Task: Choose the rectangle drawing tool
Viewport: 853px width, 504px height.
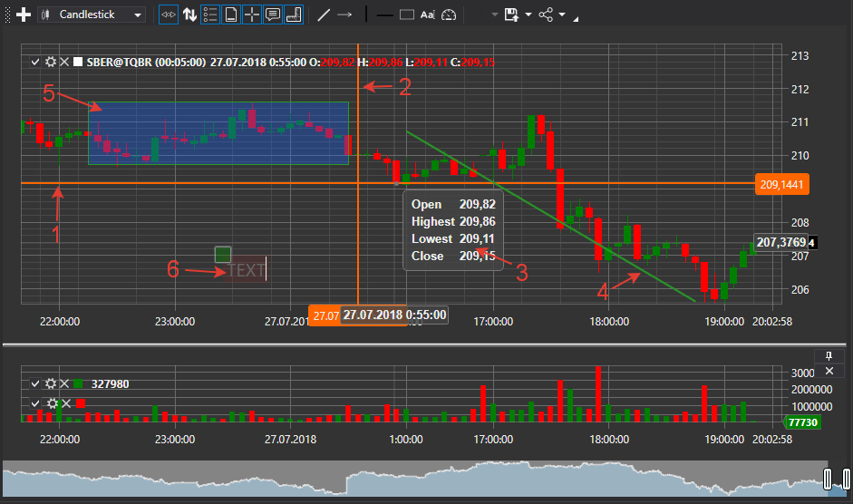Action: point(407,15)
